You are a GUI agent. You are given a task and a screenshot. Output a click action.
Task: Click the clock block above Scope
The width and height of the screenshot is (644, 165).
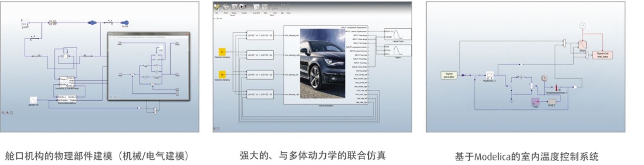pos(582,26)
